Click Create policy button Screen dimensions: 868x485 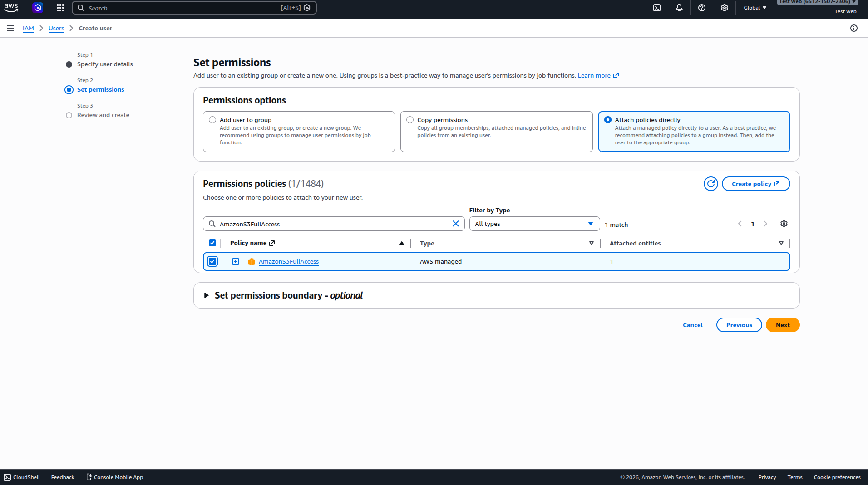tap(756, 184)
